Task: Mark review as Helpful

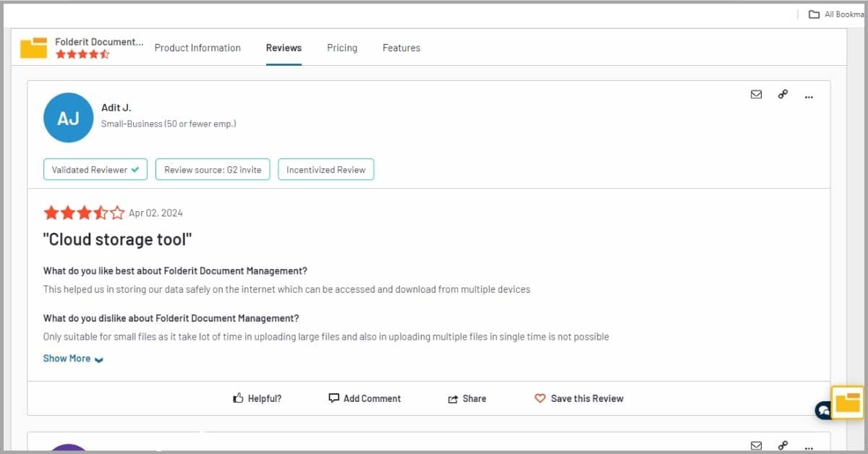Action: [257, 398]
